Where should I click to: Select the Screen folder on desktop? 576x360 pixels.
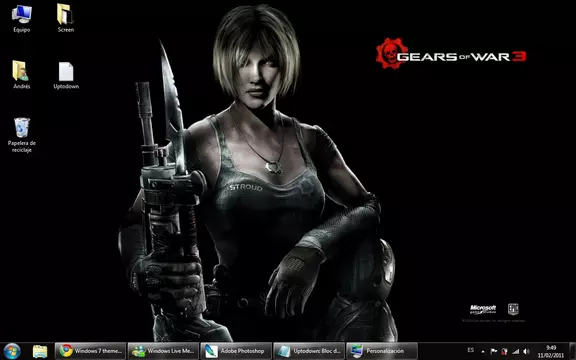66,18
